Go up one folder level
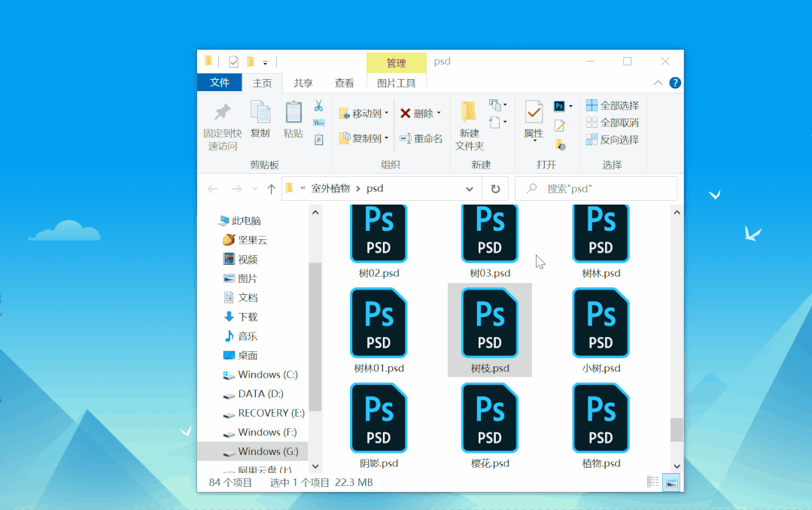Viewport: 812px width, 510px height. pyautogui.click(x=271, y=189)
